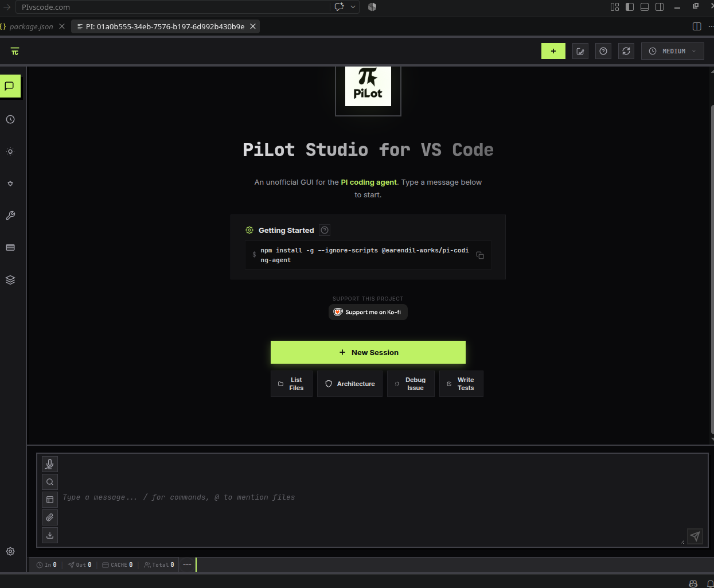
Task: Send message with paper plane button
Action: point(695,536)
